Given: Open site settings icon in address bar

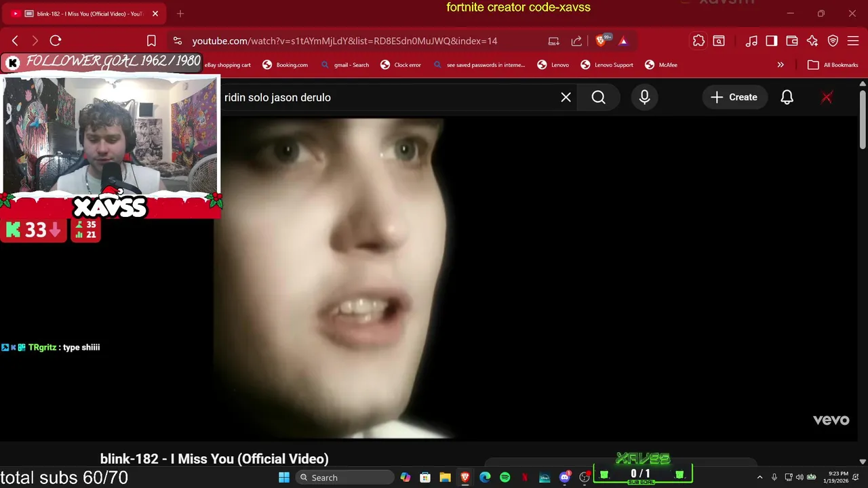Looking at the screenshot, I should (x=177, y=41).
